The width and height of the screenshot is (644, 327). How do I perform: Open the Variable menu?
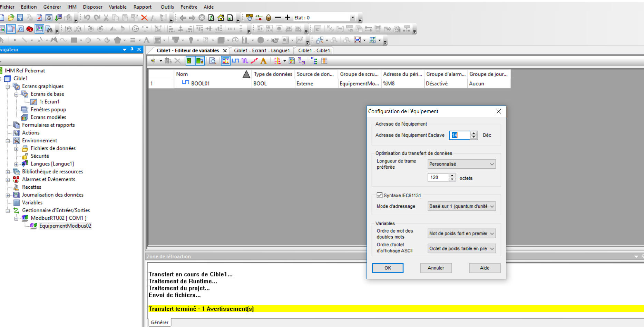coord(117,7)
